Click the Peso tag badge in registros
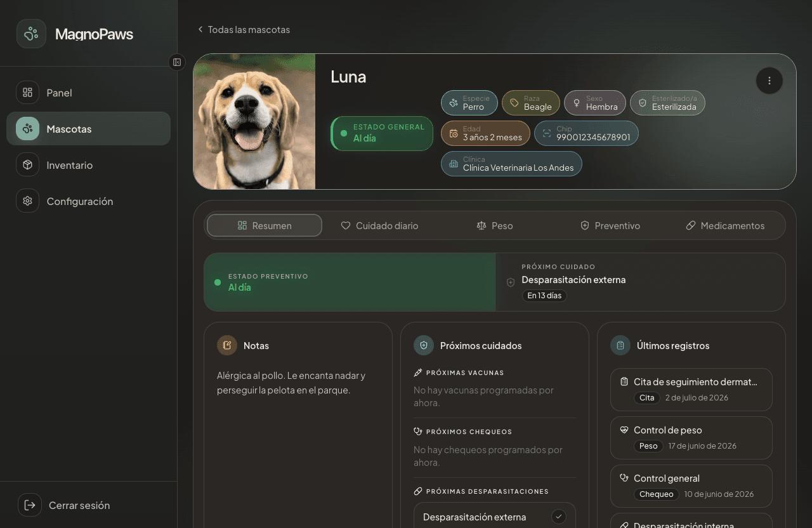Screen dimensions: 812x528 click(648, 446)
